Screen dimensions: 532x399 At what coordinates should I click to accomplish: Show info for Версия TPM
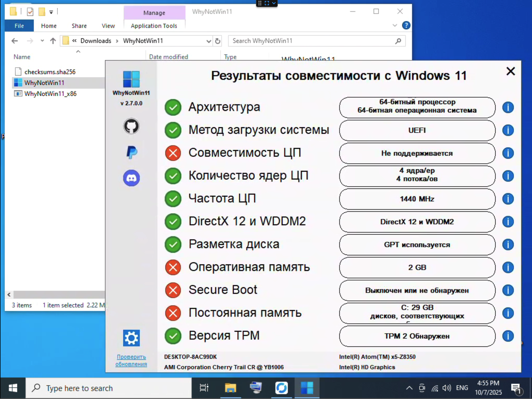click(x=508, y=336)
